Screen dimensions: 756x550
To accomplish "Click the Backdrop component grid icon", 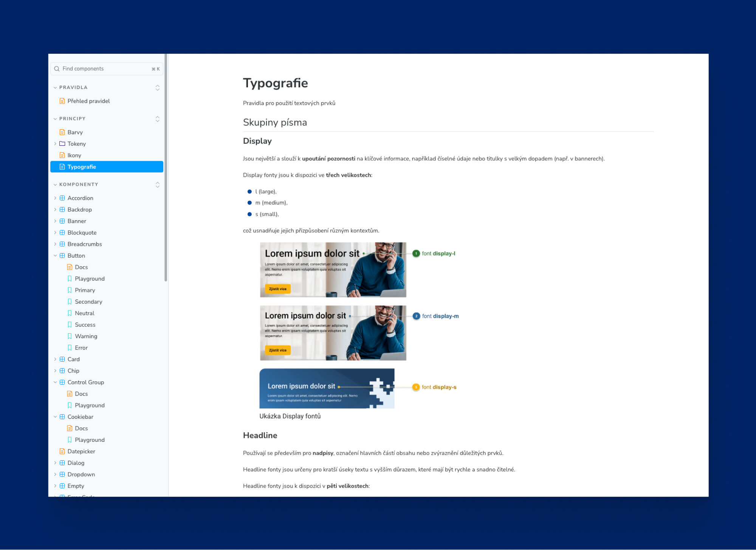I will point(62,210).
